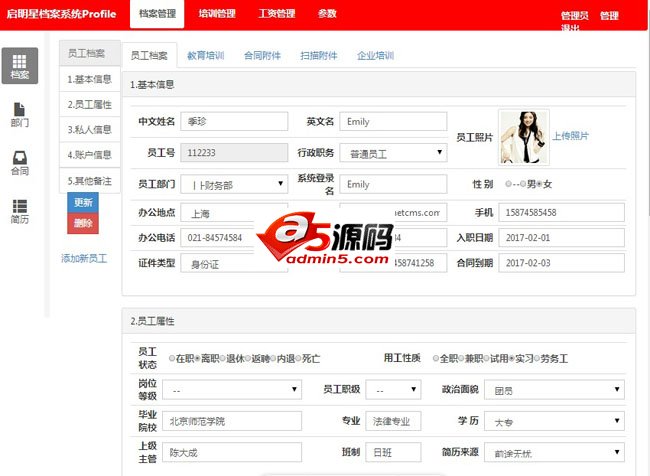Expand the 岗位等级 dropdown
650x476 pixels.
coord(232,389)
